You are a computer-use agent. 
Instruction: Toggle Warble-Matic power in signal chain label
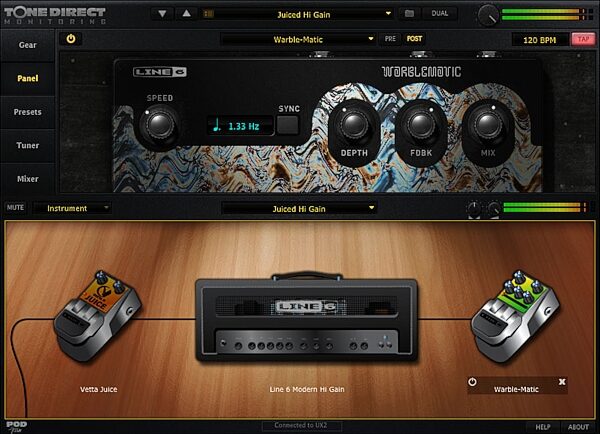pos(473,382)
